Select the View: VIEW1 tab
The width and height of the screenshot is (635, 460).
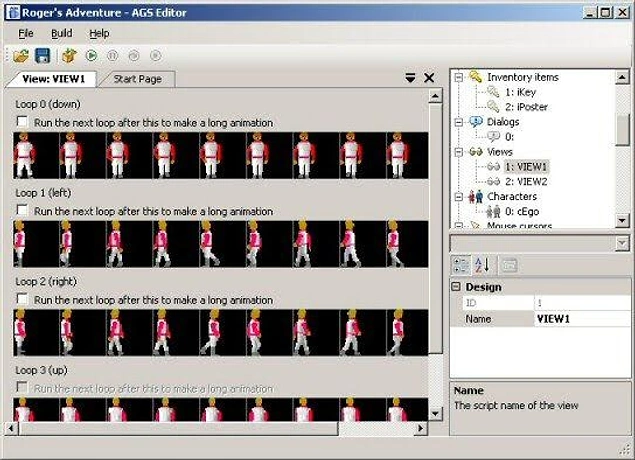[53, 79]
